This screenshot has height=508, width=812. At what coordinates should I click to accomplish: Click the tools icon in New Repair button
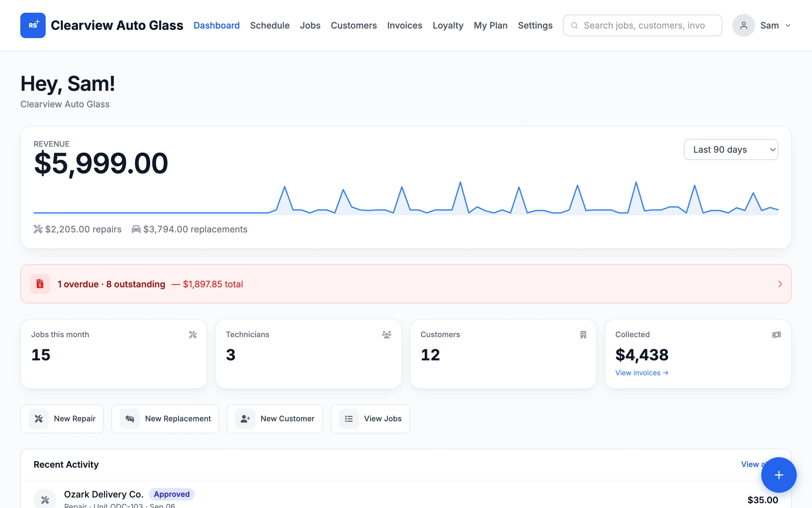pos(39,419)
